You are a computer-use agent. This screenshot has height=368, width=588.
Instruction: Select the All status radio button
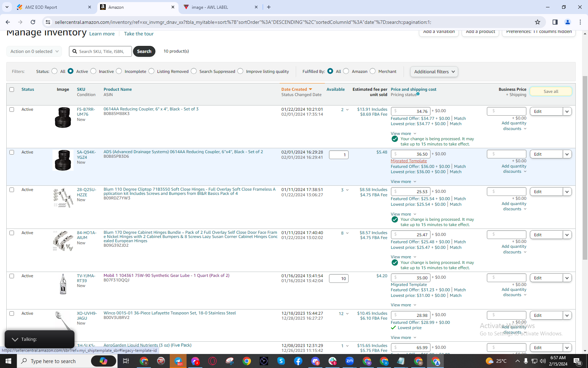54,71
